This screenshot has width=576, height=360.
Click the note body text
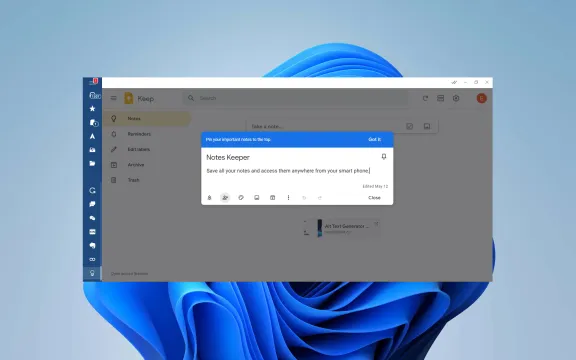[288, 171]
